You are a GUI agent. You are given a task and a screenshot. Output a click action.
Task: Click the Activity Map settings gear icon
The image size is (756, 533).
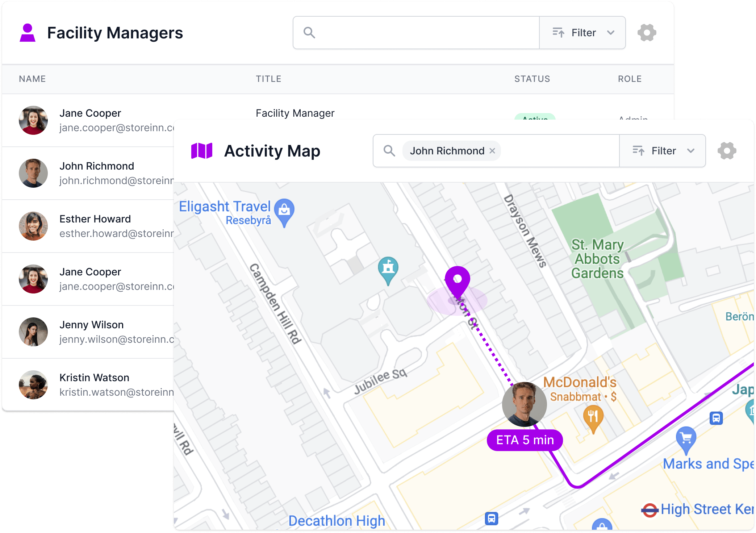727,151
